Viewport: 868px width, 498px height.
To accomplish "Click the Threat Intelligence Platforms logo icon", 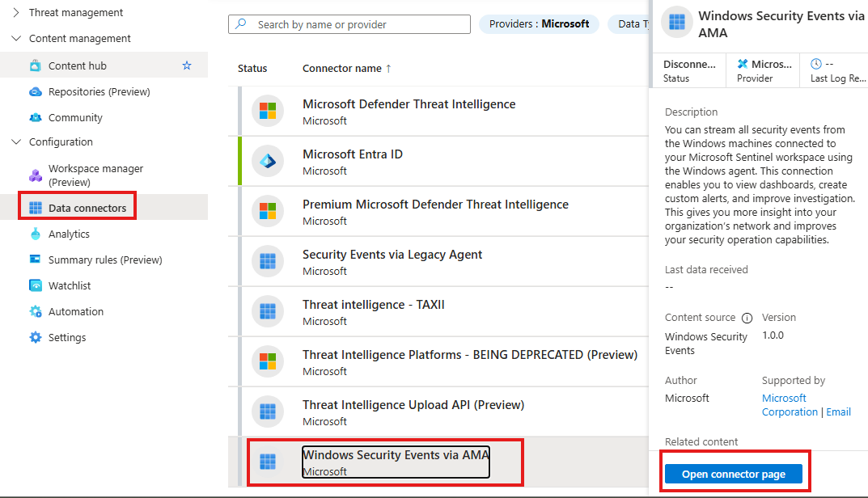I will (x=268, y=361).
